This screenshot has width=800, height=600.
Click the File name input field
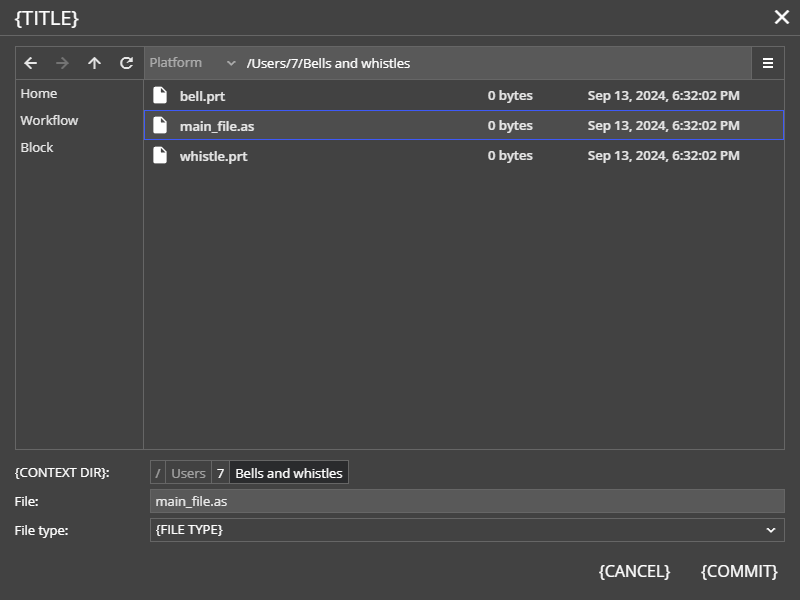tap(467, 501)
